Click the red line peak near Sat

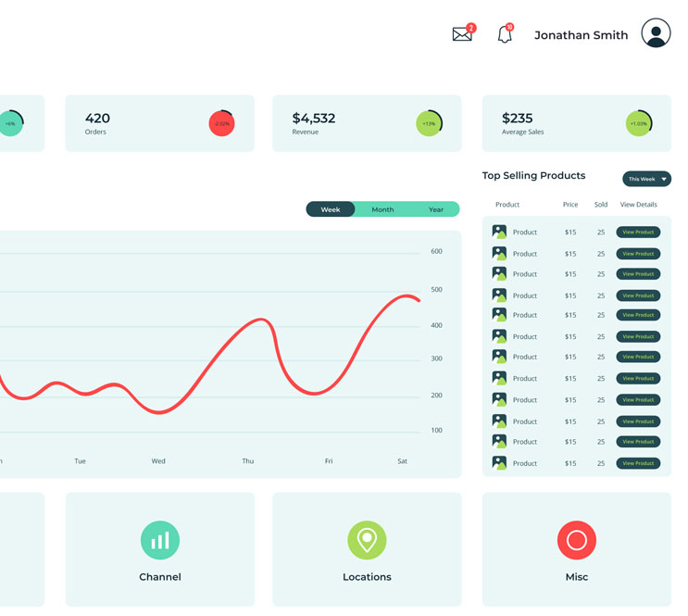pos(407,296)
